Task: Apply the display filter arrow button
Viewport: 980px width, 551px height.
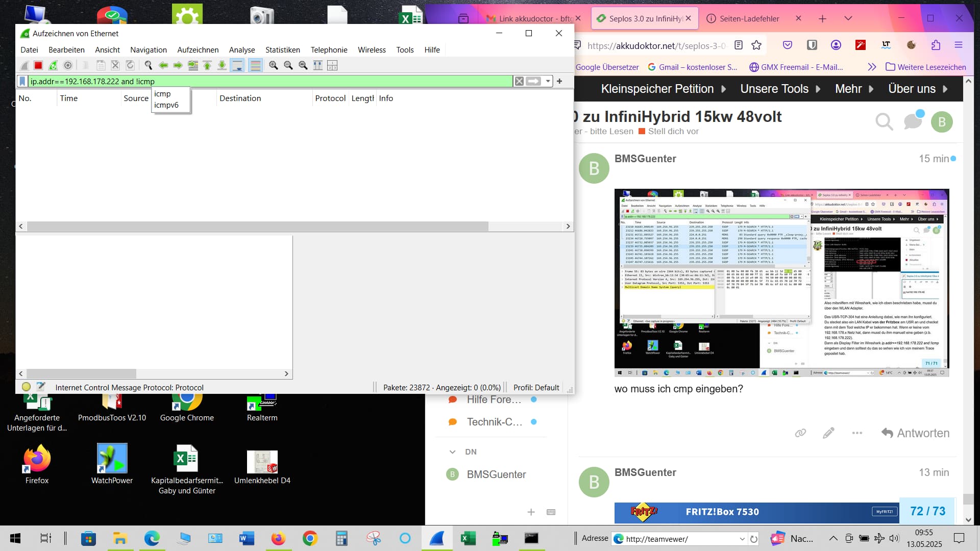Action: [533, 81]
